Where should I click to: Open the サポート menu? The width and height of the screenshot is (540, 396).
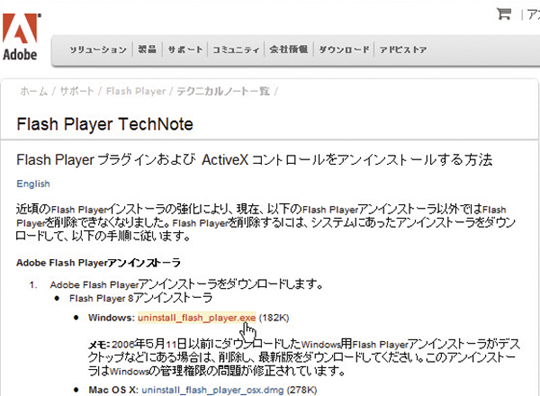click(185, 50)
